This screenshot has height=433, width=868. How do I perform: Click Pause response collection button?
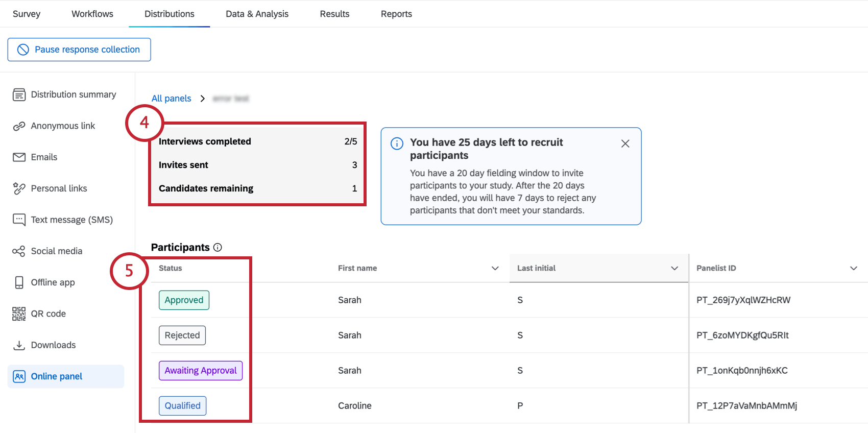(79, 50)
